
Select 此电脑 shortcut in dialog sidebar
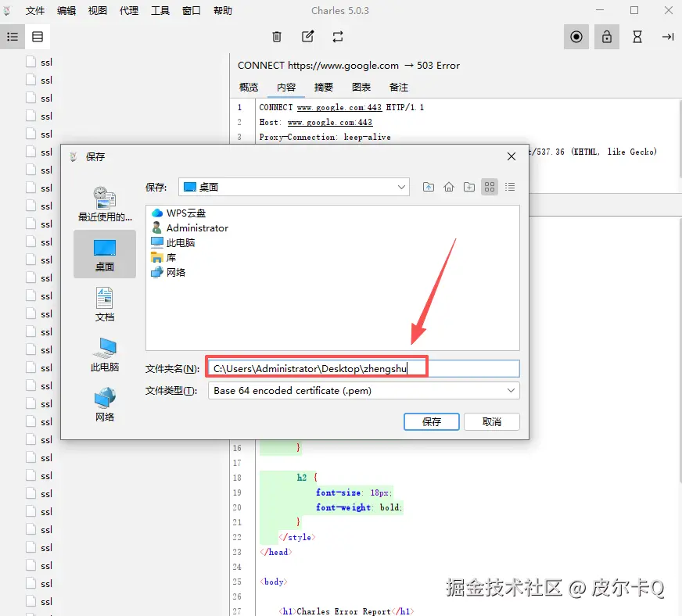pyautogui.click(x=105, y=354)
